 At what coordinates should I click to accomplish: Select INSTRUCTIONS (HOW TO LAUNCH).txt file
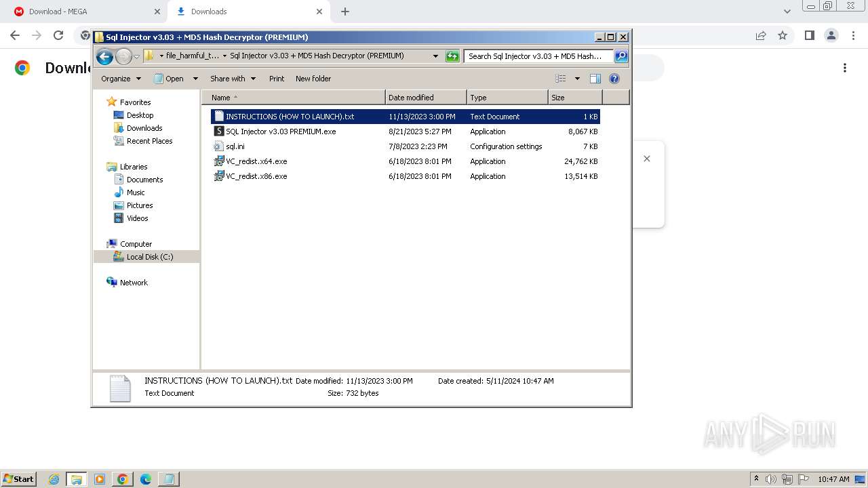click(x=406, y=117)
